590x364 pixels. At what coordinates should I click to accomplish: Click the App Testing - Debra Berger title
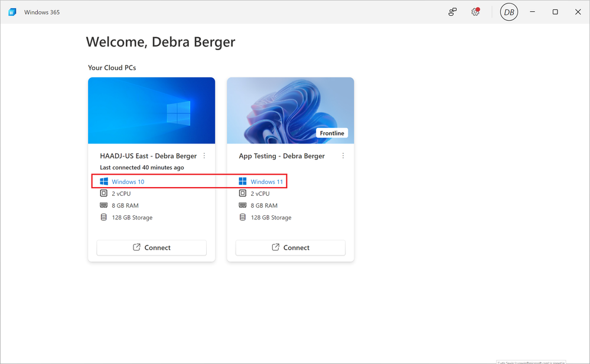click(282, 156)
